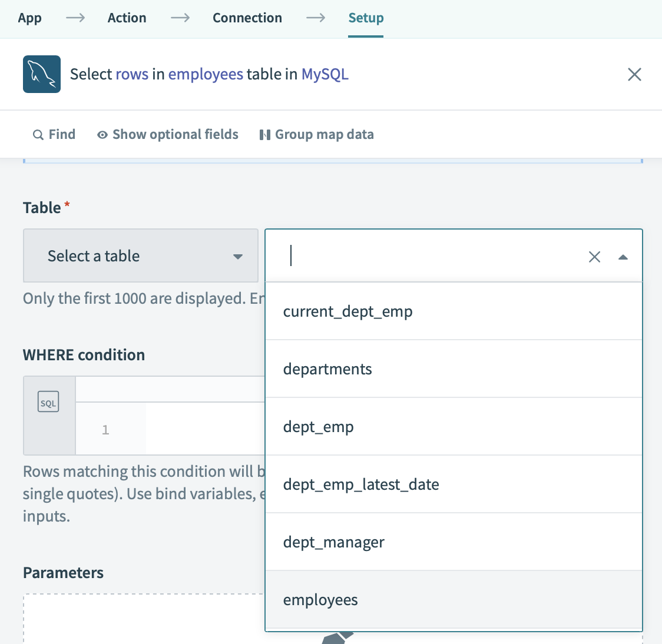The image size is (662, 644).
Task: Toggle the Show optional fields eye icon
Action: pos(102,135)
